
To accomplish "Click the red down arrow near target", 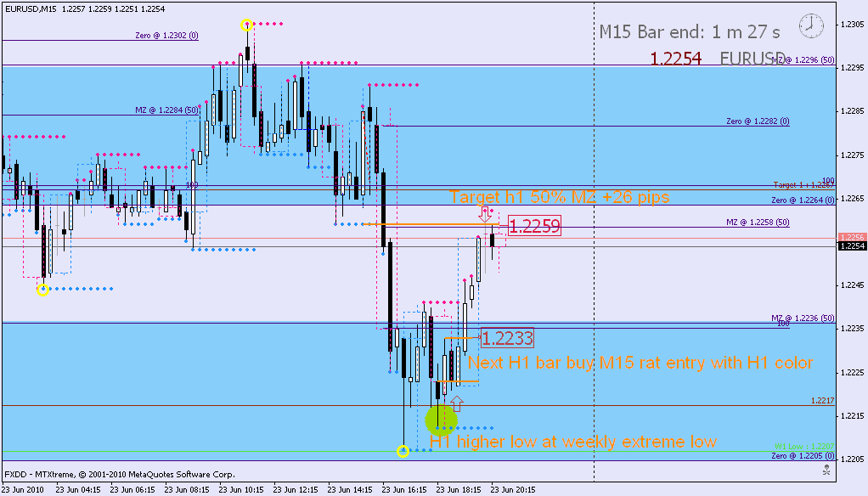I will (x=485, y=214).
